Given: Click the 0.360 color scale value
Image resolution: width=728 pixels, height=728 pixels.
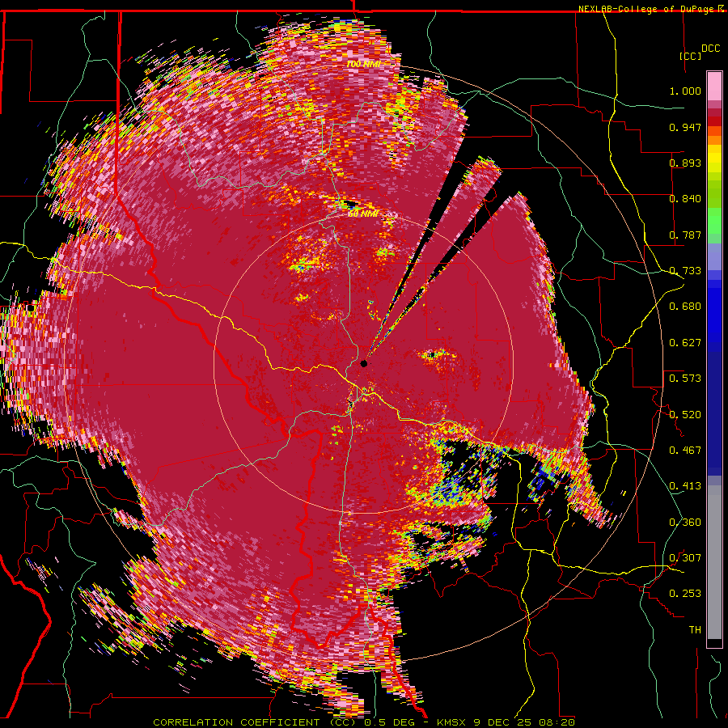Looking at the screenshot, I should (685, 523).
